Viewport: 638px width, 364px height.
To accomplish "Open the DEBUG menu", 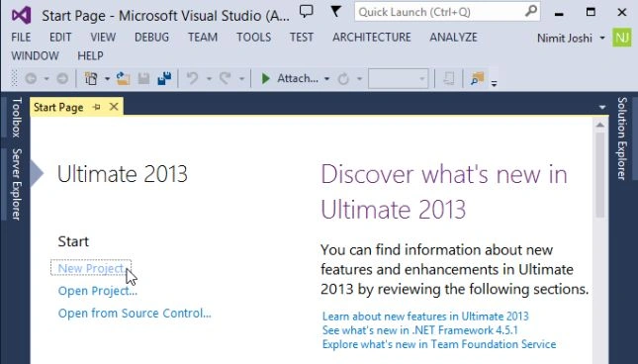I will coord(151,38).
